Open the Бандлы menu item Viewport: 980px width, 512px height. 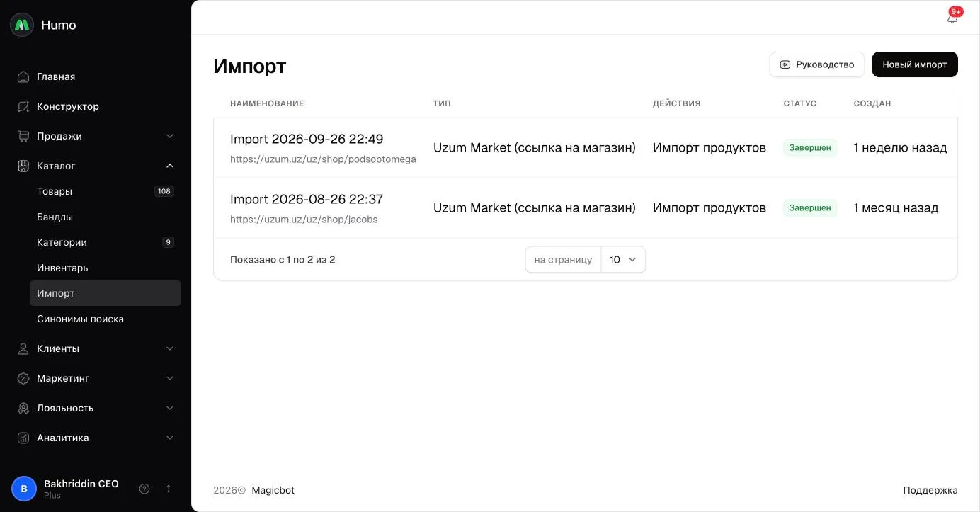pyautogui.click(x=105, y=217)
